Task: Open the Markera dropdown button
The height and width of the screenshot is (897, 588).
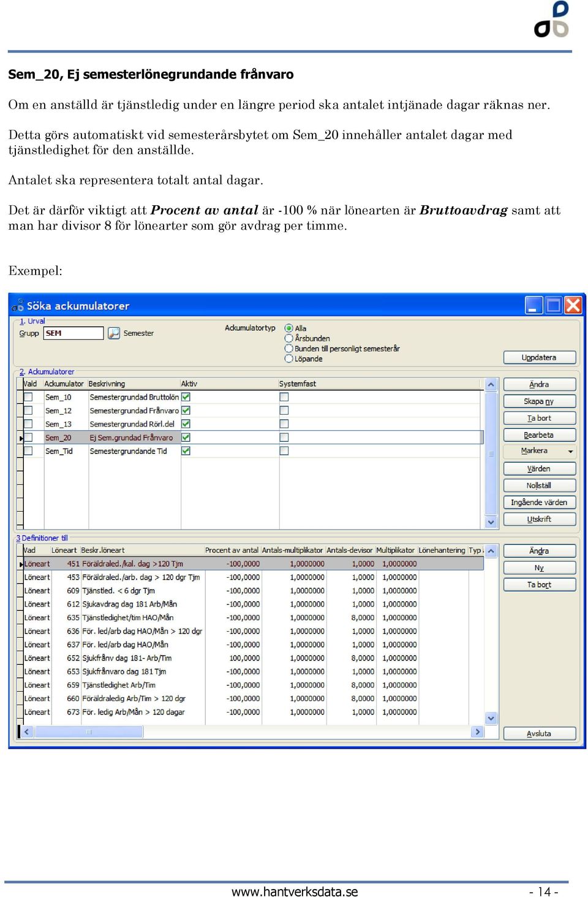Action: pyautogui.click(x=540, y=451)
